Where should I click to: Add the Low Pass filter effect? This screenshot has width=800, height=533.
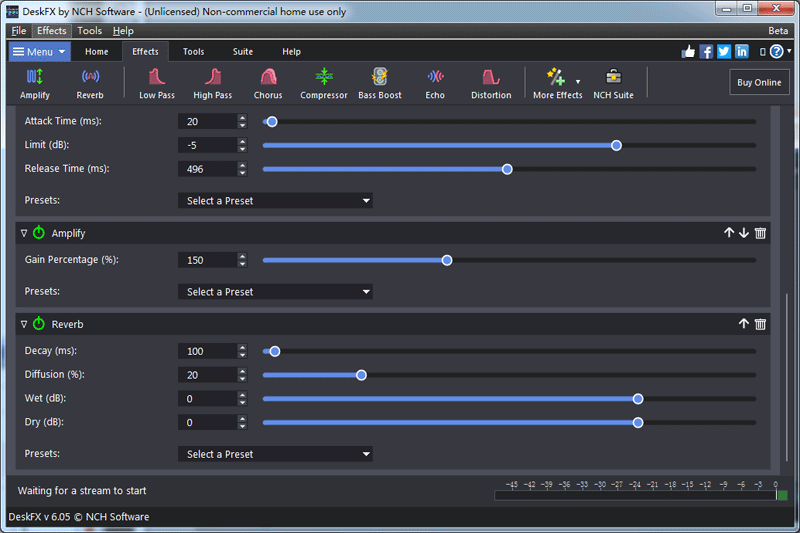click(157, 84)
